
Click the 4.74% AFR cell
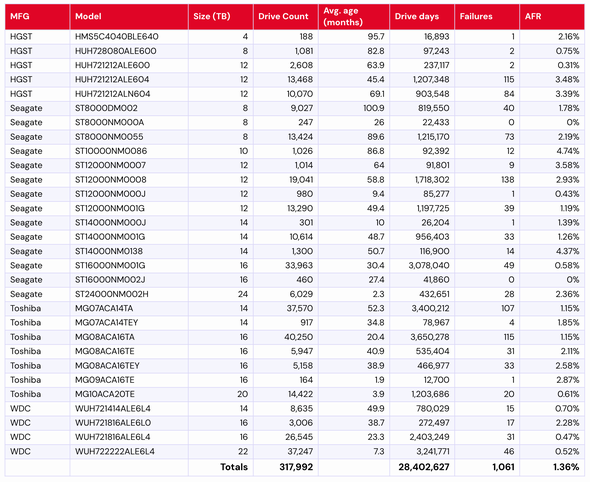click(552, 151)
